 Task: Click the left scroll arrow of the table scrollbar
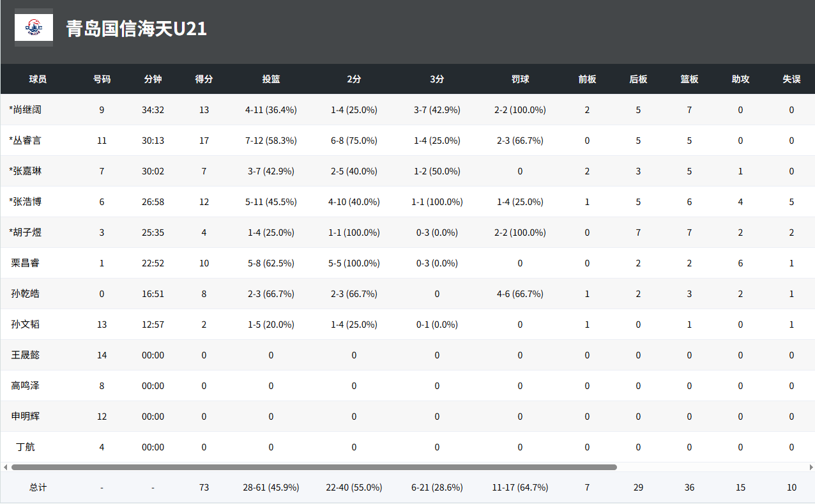click(x=4, y=467)
